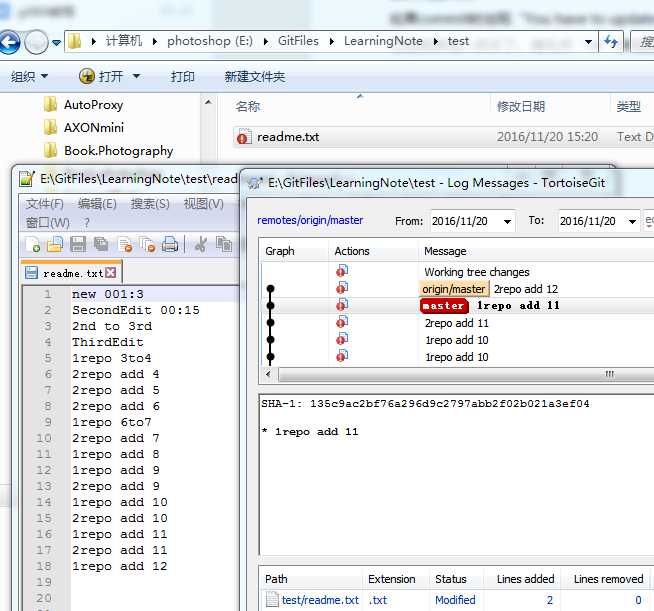This screenshot has width=654, height=611.
Task: Click the From date field
Action: (473, 221)
